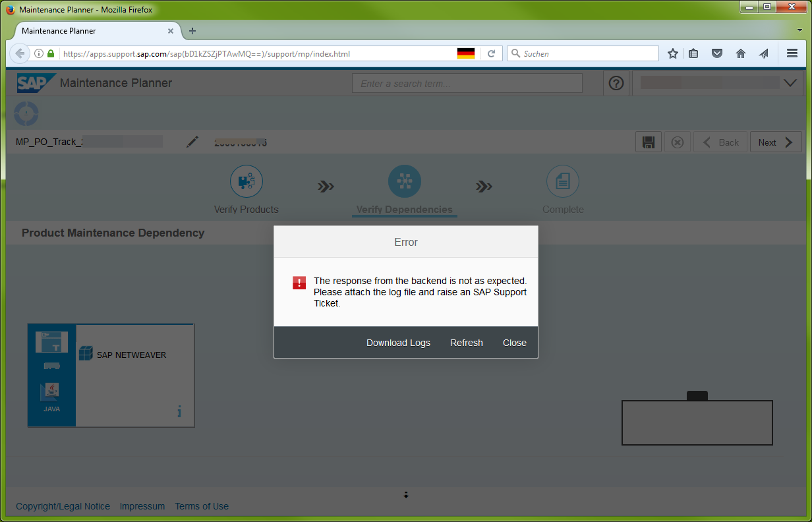Open the Pocket icon

pos(717,53)
